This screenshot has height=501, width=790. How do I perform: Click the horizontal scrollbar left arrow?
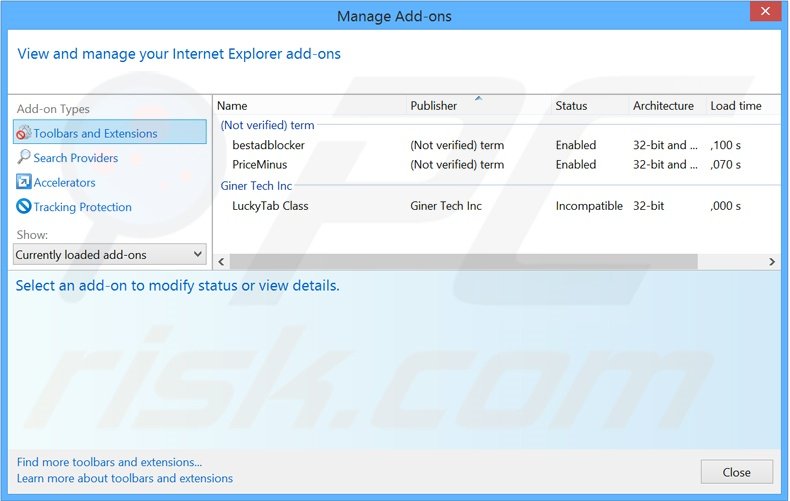221,262
